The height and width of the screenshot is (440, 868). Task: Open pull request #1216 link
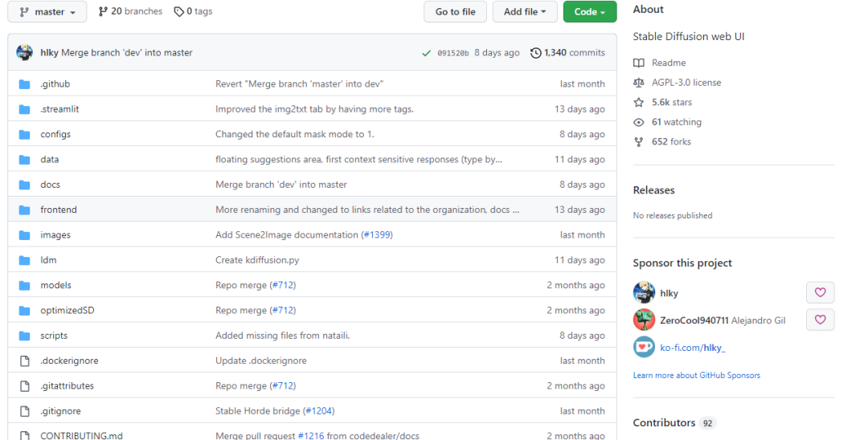coord(311,435)
